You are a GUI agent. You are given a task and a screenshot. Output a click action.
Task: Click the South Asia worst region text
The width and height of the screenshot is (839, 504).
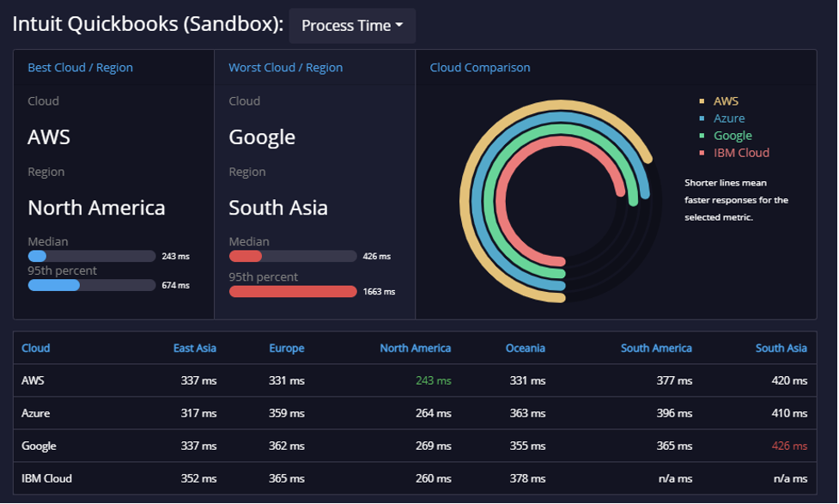(278, 208)
